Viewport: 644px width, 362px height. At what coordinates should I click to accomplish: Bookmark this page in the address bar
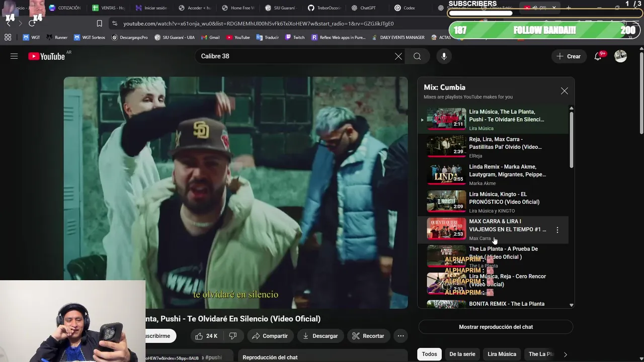coord(99,24)
